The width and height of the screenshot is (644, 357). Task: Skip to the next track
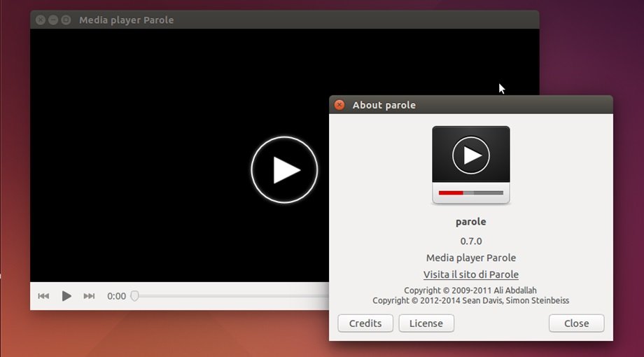coord(89,296)
